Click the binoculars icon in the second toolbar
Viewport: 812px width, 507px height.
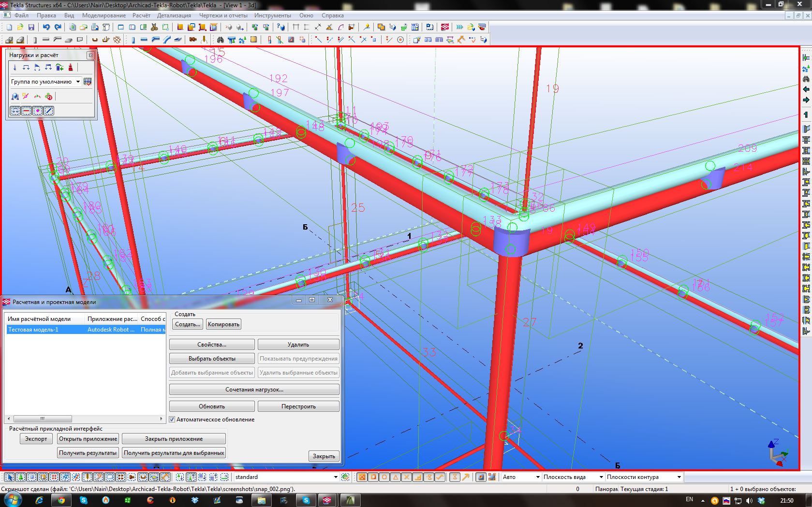click(x=221, y=40)
